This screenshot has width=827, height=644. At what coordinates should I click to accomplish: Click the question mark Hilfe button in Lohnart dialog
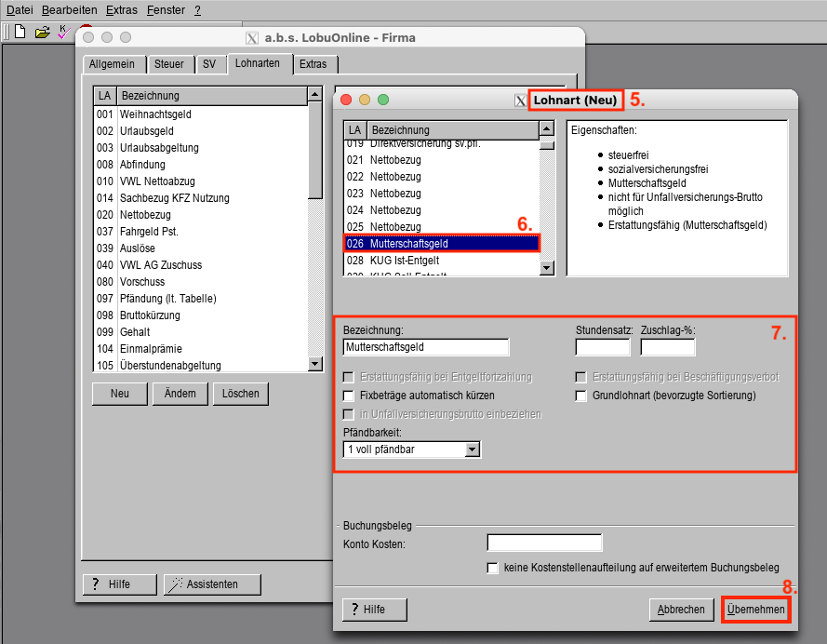(375, 610)
